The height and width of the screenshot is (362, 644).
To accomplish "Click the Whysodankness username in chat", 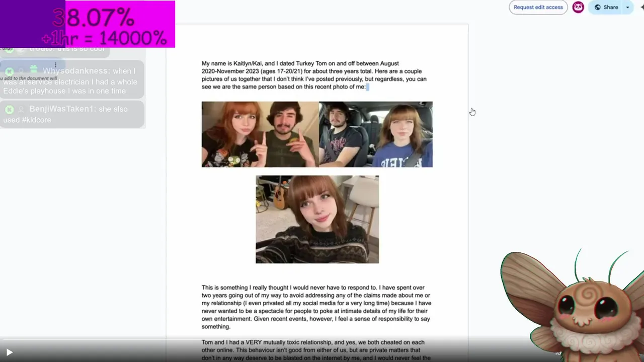I will click(x=76, y=71).
